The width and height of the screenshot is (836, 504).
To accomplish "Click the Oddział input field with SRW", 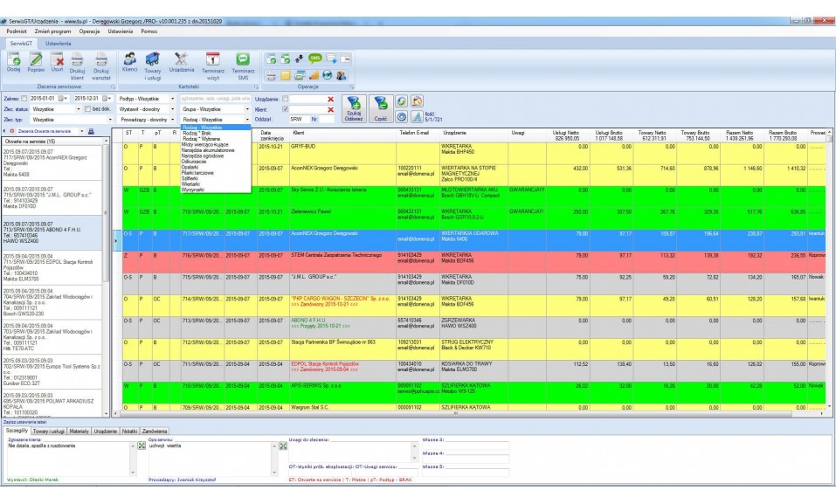I will pos(297,119).
